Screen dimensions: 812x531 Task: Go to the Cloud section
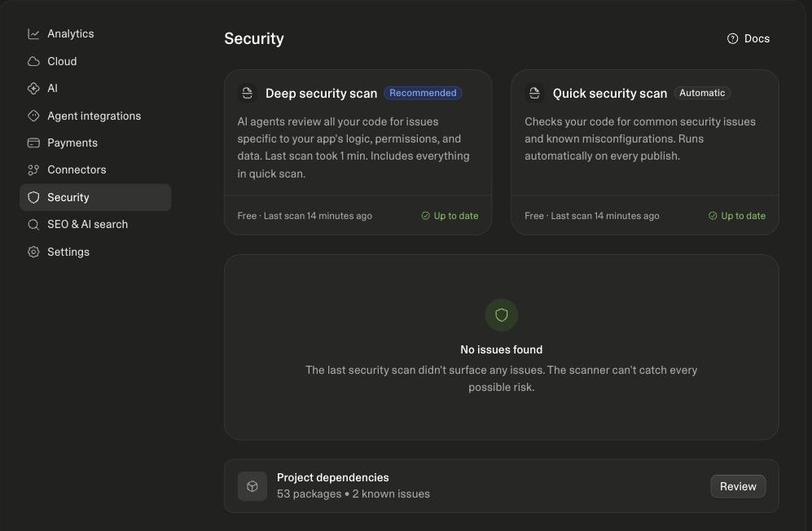pos(95,62)
